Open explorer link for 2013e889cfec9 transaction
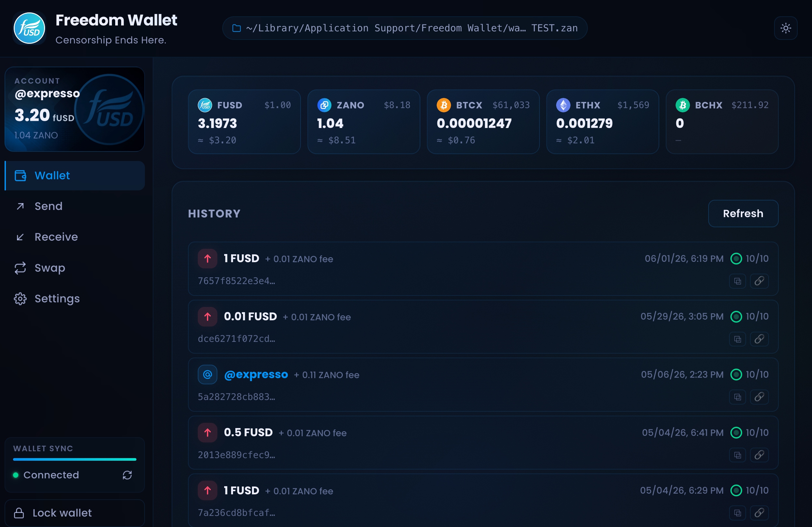 coord(759,455)
